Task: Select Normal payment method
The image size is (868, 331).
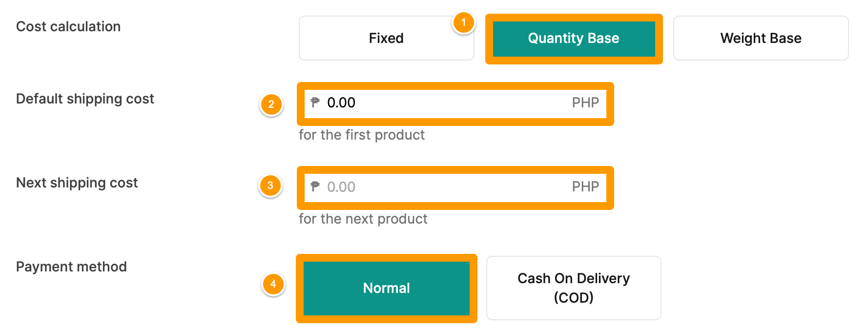Action: pos(386,288)
